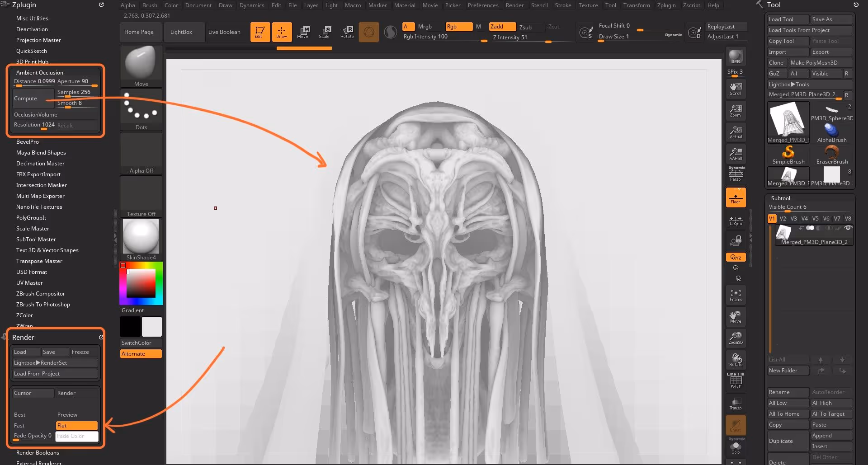
Task: Expand the SubTool Master plugin section
Action: click(x=36, y=240)
